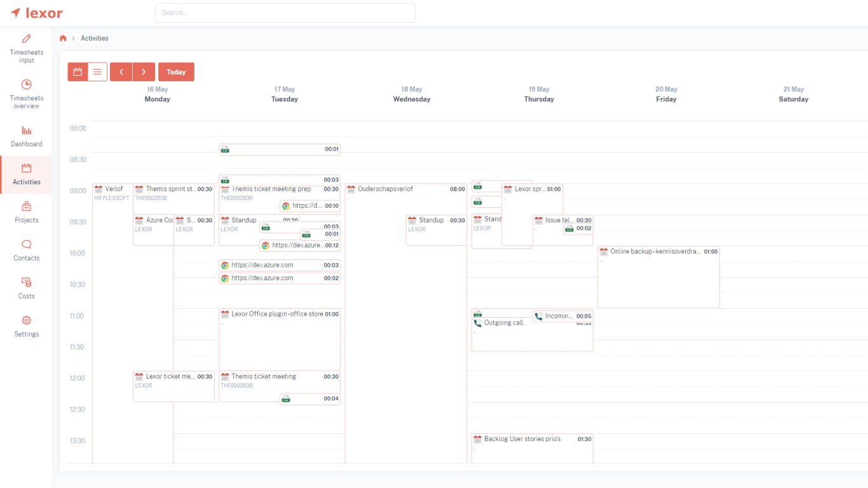Open Themis sprint event on Monday
Screen dimensions: 868x488
(173, 199)
